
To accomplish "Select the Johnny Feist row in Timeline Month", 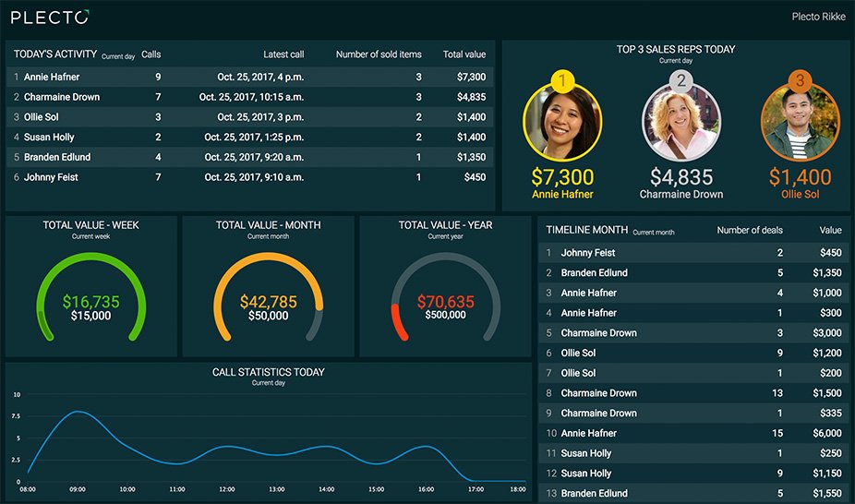I will (693, 253).
